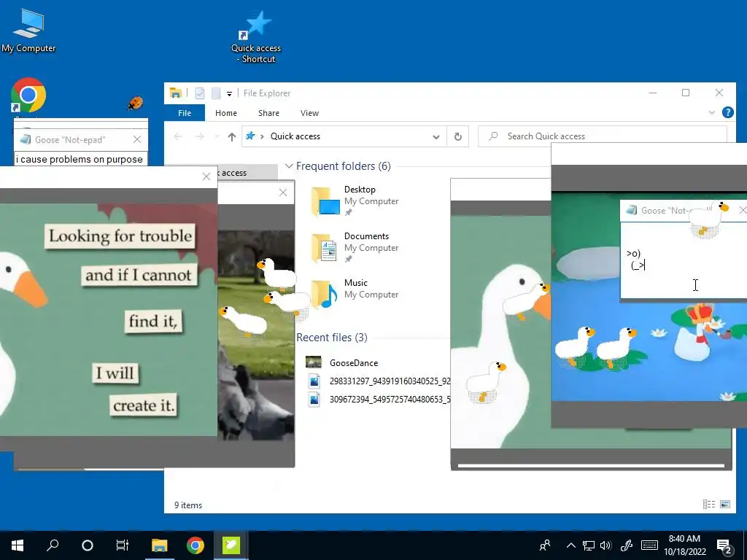Launch Google Chrome from the desktop

[28, 96]
